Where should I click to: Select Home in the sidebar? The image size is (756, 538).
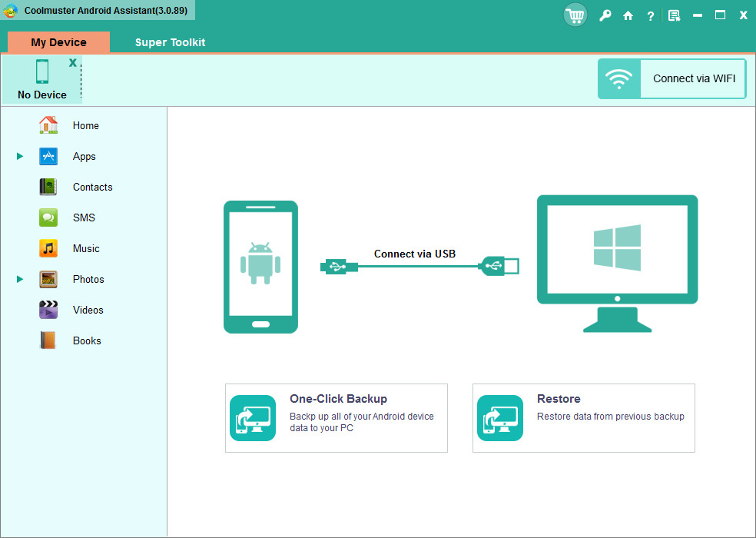pyautogui.click(x=86, y=125)
